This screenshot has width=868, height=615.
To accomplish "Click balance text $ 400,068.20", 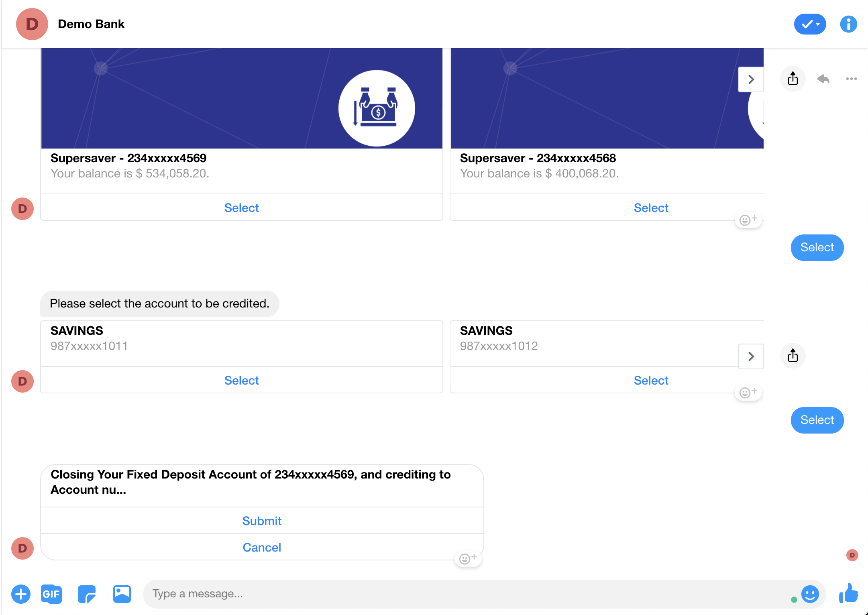I will (539, 173).
